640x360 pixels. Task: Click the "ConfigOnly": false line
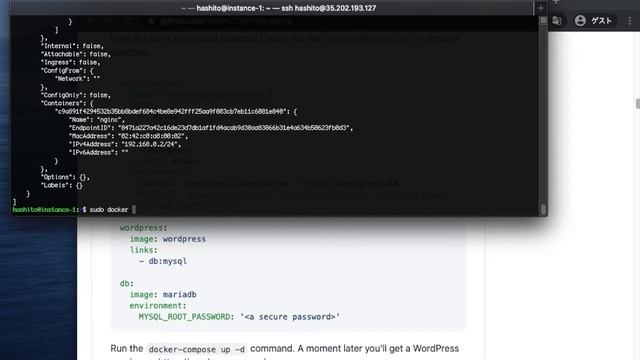76,95
